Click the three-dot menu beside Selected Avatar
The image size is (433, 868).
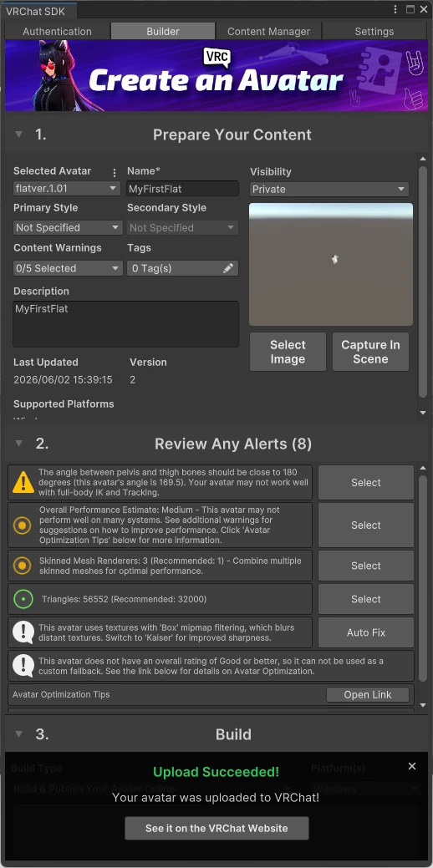click(115, 172)
